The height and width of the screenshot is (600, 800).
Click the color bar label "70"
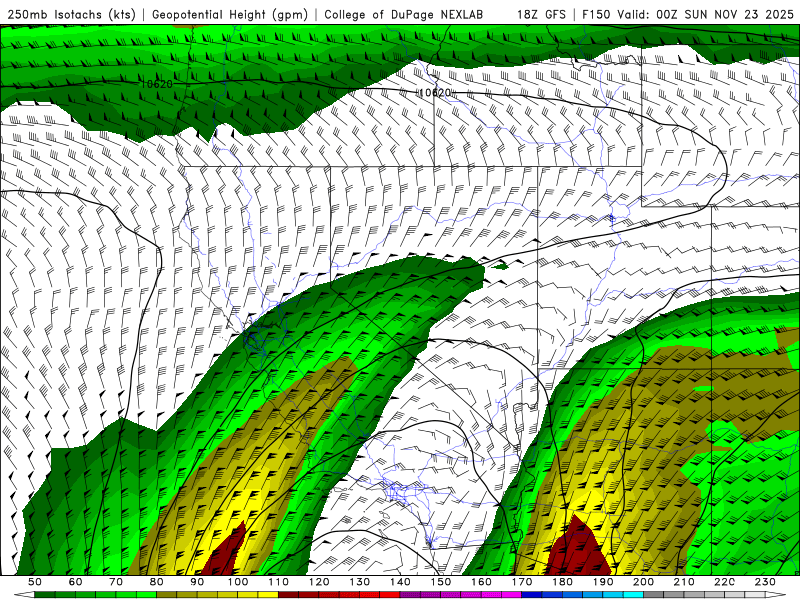(x=116, y=582)
